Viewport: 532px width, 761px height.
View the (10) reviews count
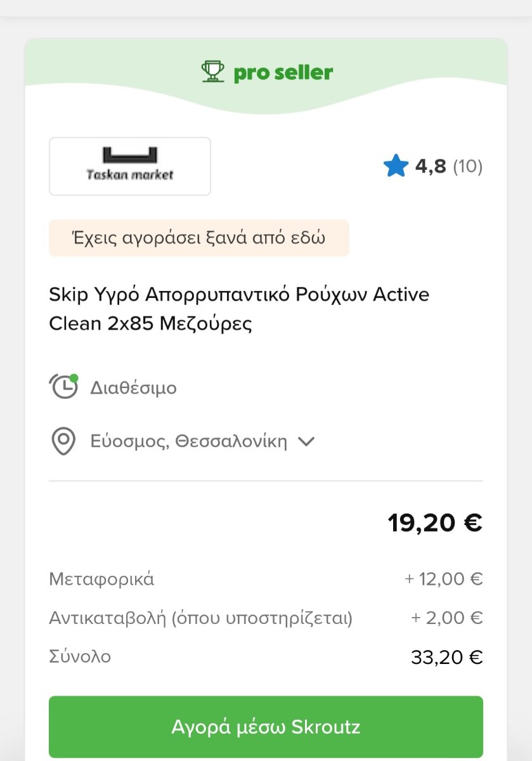point(468,167)
